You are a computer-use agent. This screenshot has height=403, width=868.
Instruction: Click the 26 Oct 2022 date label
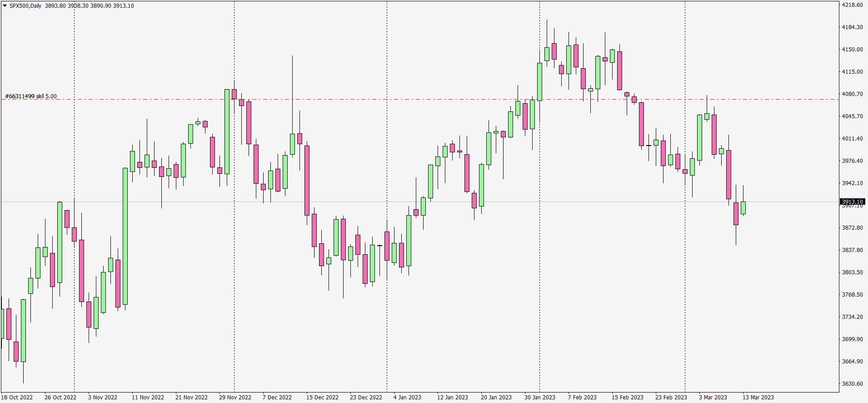pyautogui.click(x=60, y=398)
